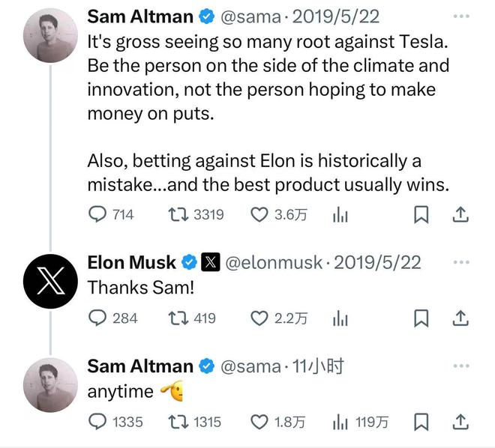Like Elon Musk's reply tweet
The width and height of the screenshot is (495, 448).
pos(259,318)
